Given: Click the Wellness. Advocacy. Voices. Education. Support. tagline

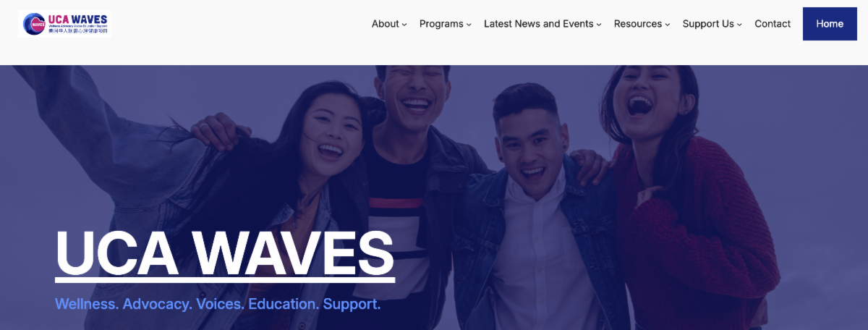Looking at the screenshot, I should (x=218, y=304).
